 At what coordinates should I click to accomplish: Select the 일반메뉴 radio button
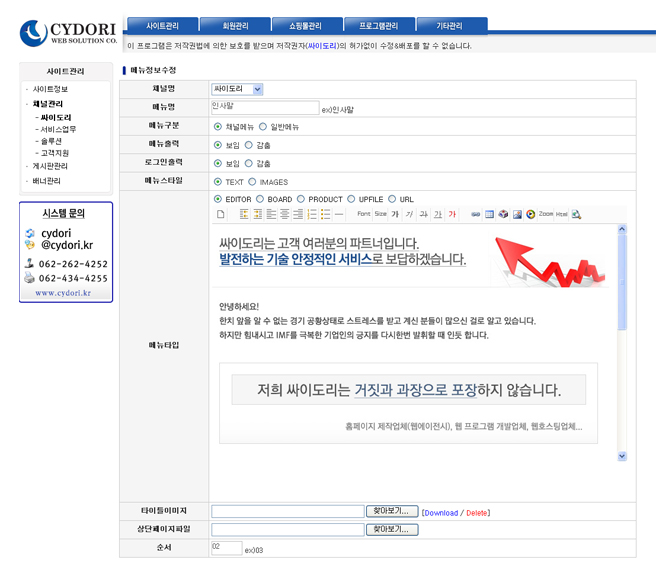pos(264,127)
